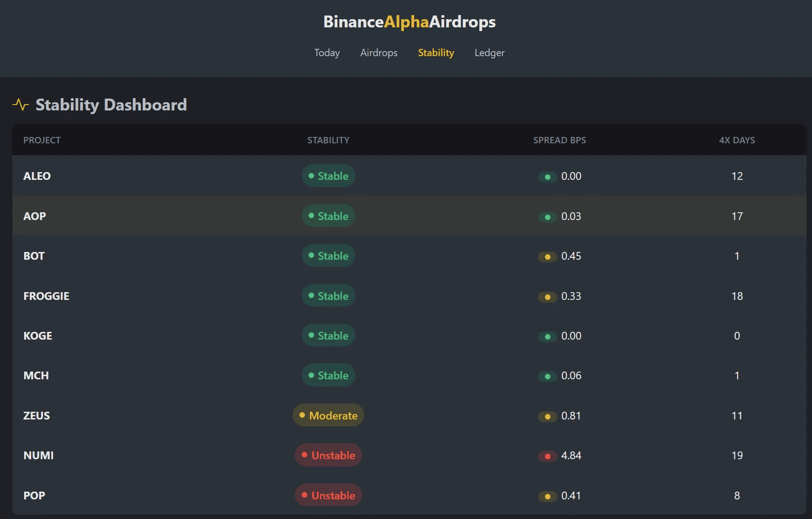Click the Project column header
The image size is (812, 519).
click(42, 140)
